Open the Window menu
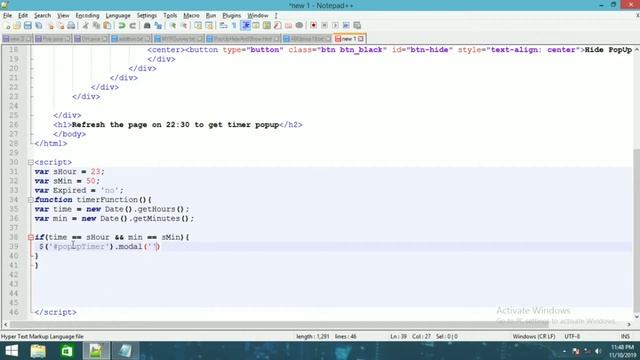The image size is (640, 360). tap(258, 16)
